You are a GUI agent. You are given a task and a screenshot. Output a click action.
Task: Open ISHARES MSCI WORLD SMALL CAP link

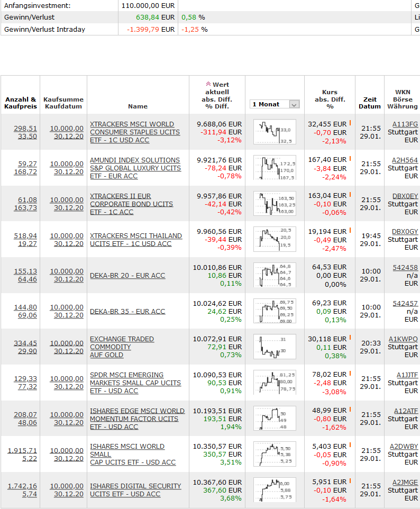133,455
